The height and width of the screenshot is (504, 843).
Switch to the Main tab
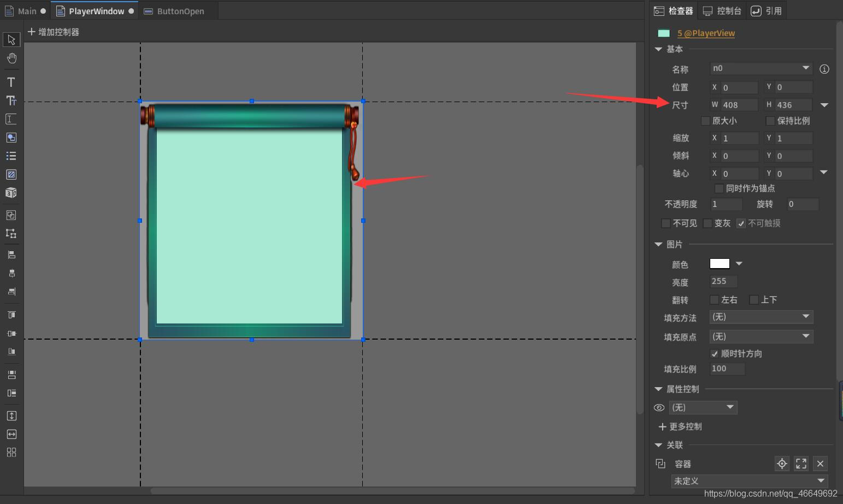point(27,11)
